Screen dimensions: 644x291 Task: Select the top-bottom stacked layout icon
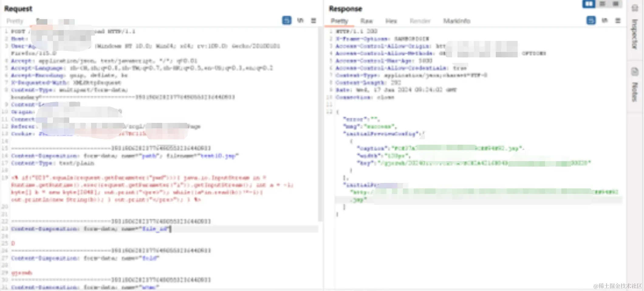602,4
